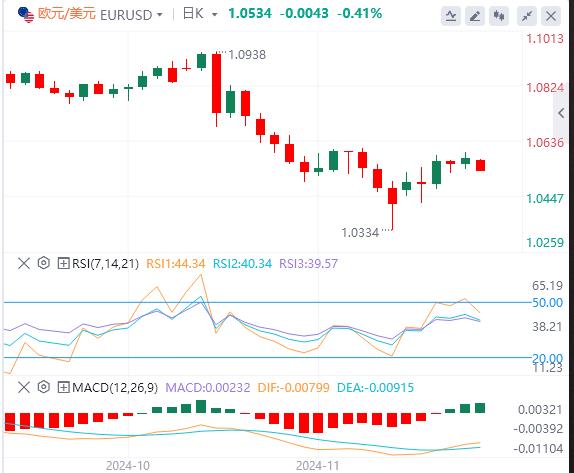Open the chart indicators icon in top toolbar
574x473 pixels.
[451, 16]
